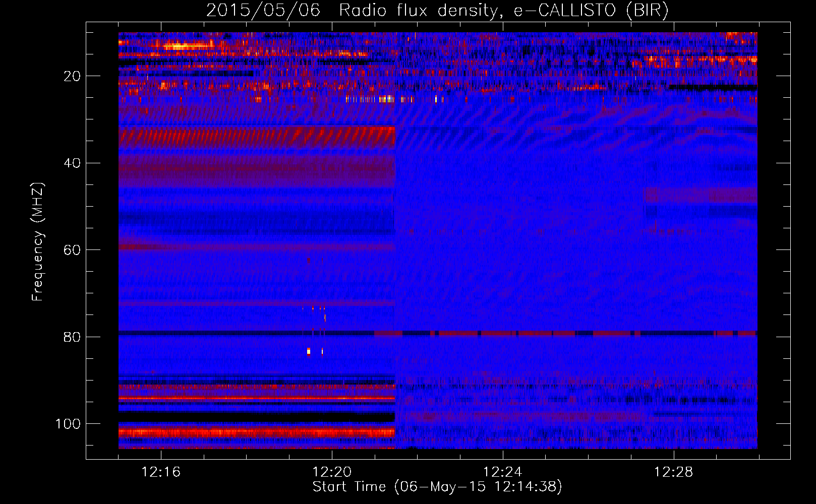
Task: Click the 12:20 time tick label
Action: click(x=332, y=472)
